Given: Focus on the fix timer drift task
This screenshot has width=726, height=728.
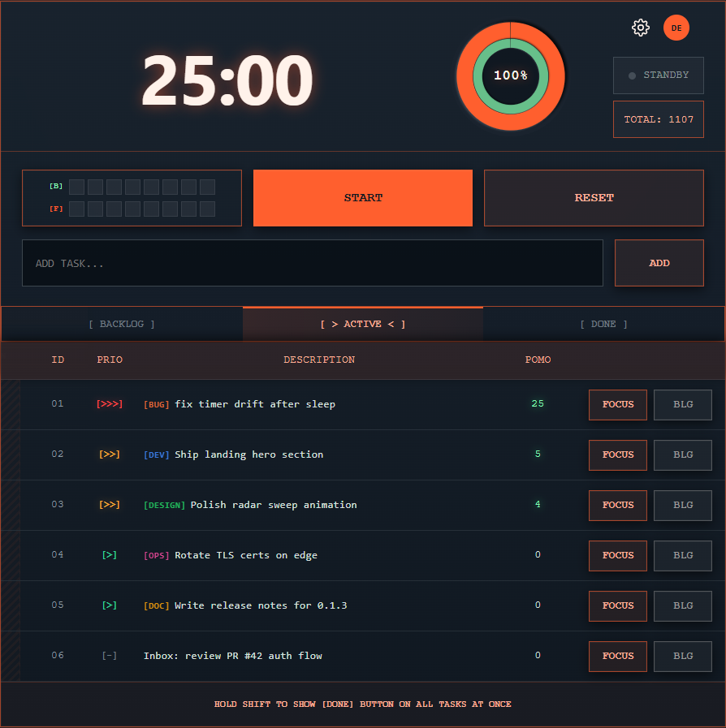Looking at the screenshot, I should pyautogui.click(x=618, y=404).
